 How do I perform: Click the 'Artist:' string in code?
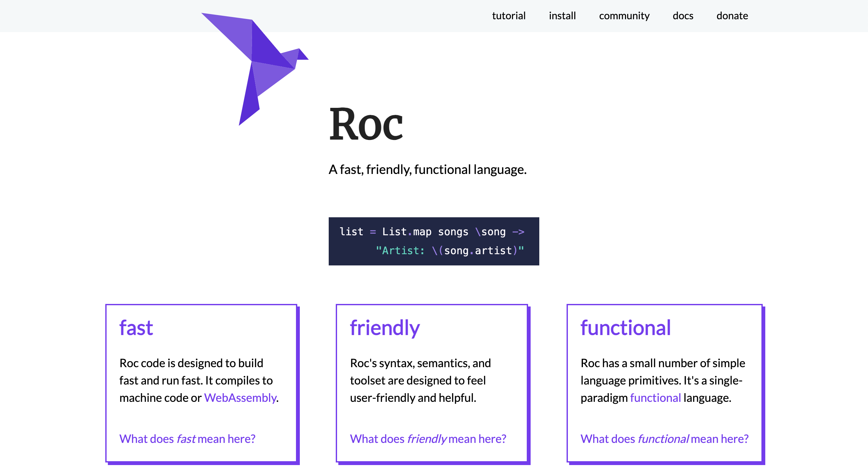(400, 251)
